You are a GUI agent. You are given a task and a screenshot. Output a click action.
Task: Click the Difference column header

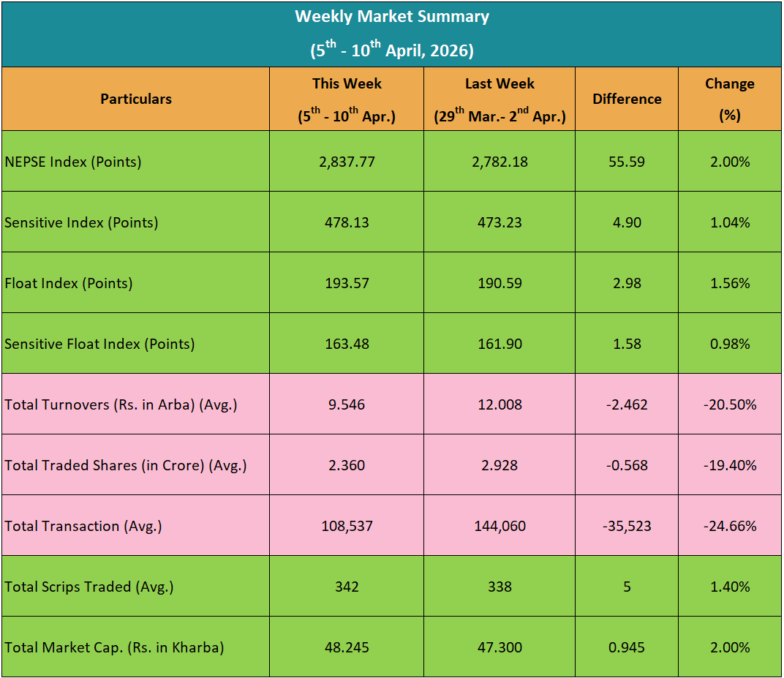pos(627,99)
